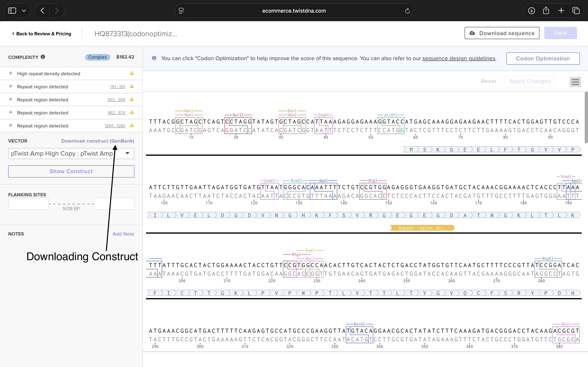Expand the High repeat density detected item
588x367 pixels.
[11, 73]
